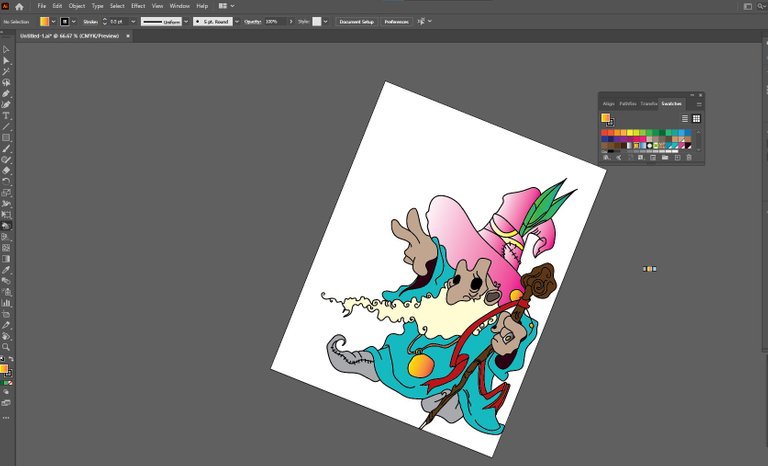Open the Window menu
Viewport: 768px width, 466px height.
(x=179, y=6)
